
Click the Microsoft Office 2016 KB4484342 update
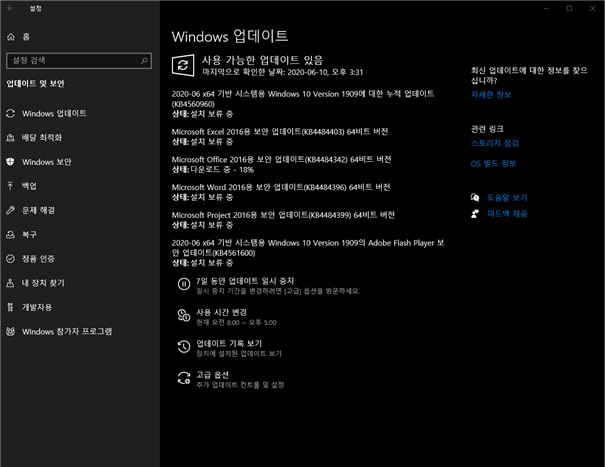click(281, 159)
